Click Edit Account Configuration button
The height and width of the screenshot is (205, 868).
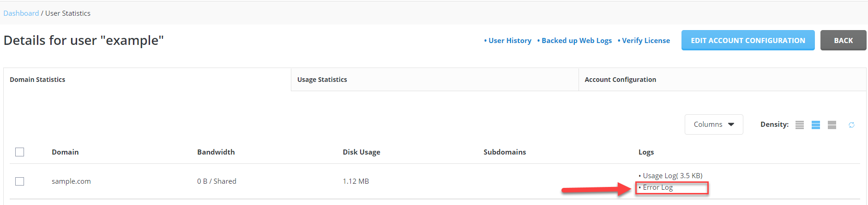pos(748,40)
